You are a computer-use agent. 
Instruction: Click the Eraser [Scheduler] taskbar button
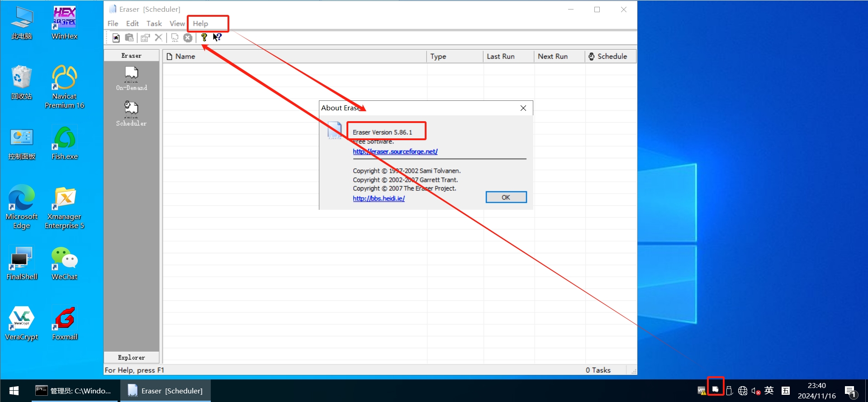click(x=166, y=391)
